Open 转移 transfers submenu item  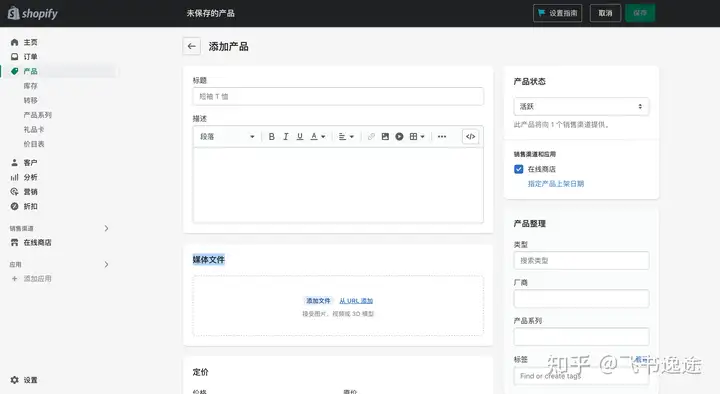point(30,100)
